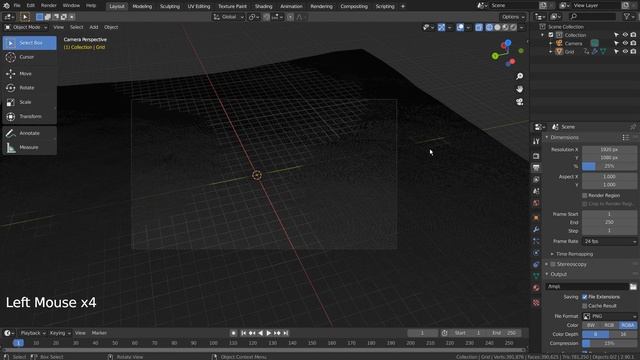Image resolution: width=640 pixels, height=360 pixels.
Task: Adjust the Compression 15% slider
Action: [x=610, y=343]
